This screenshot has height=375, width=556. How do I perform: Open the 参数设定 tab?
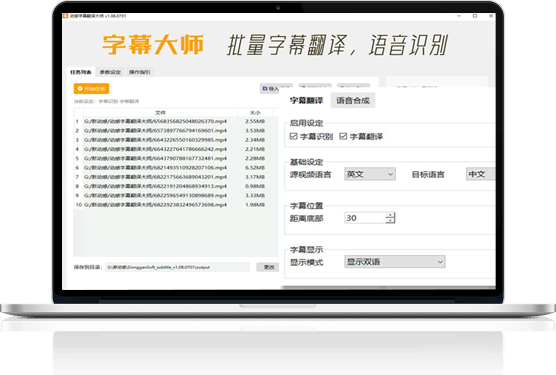(x=110, y=72)
